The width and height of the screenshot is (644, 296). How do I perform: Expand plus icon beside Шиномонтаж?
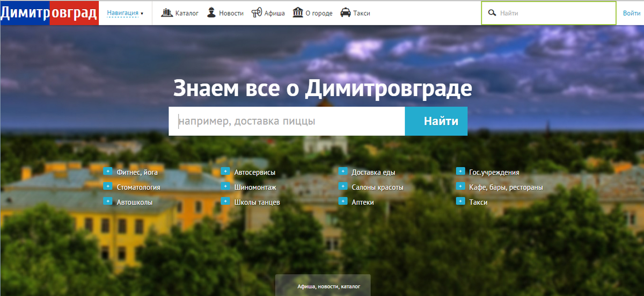tap(225, 186)
